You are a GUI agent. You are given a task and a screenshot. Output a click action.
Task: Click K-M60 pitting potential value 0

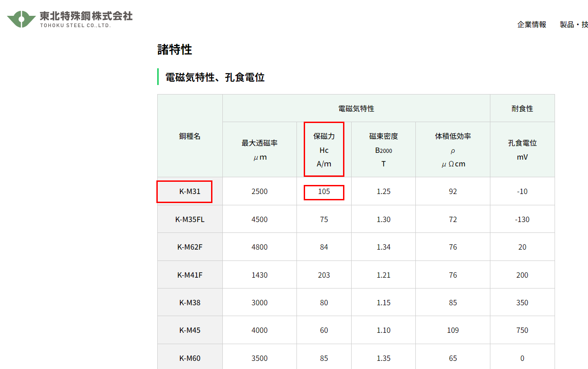[x=522, y=358]
